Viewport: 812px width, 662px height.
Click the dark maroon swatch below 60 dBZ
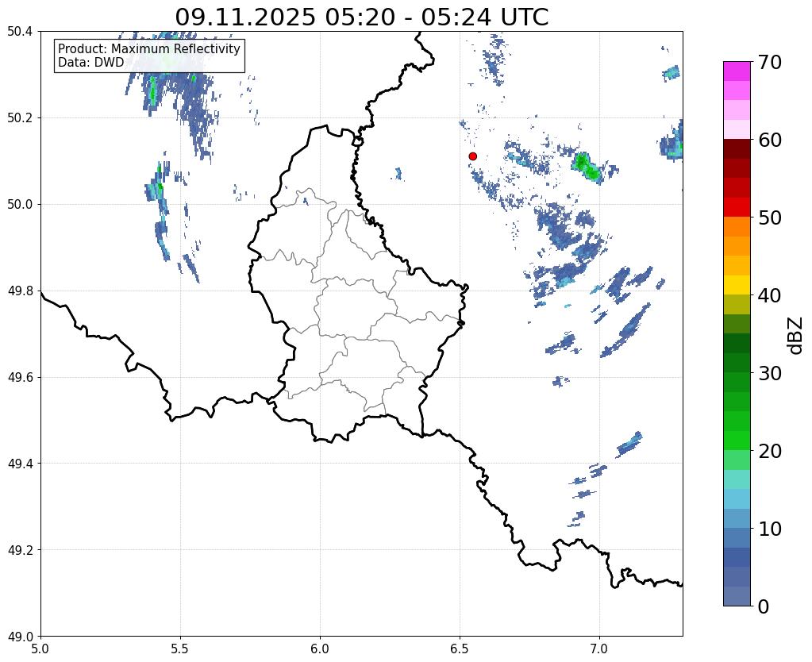(x=737, y=149)
